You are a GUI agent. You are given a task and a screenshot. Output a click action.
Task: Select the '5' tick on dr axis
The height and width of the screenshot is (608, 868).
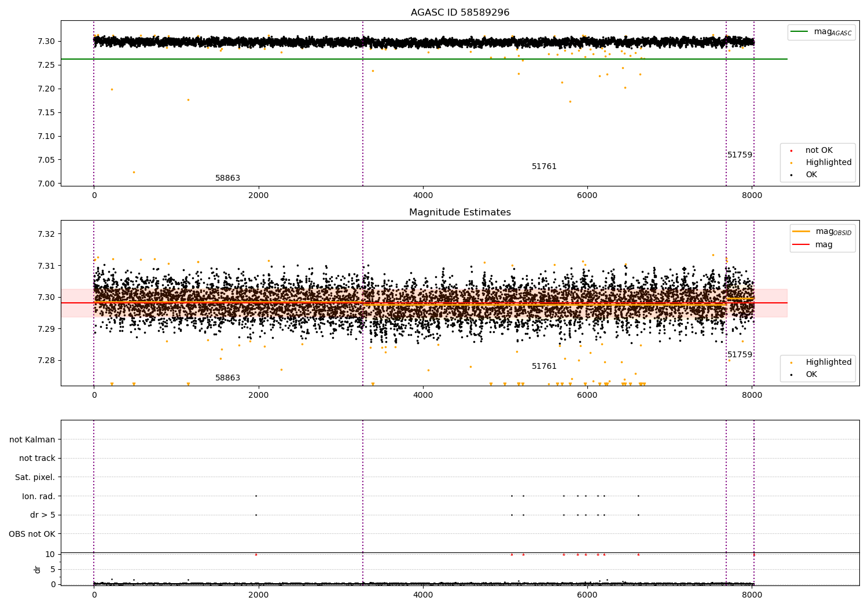53,569
